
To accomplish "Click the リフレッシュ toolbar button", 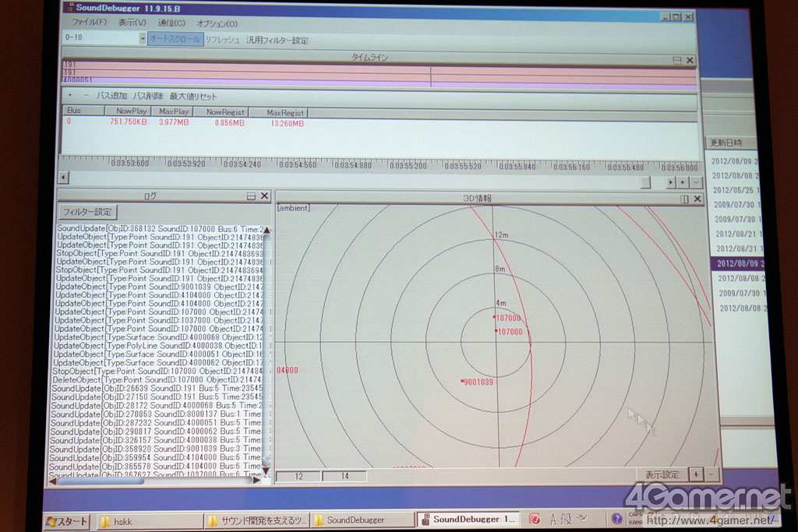I will coord(222,40).
